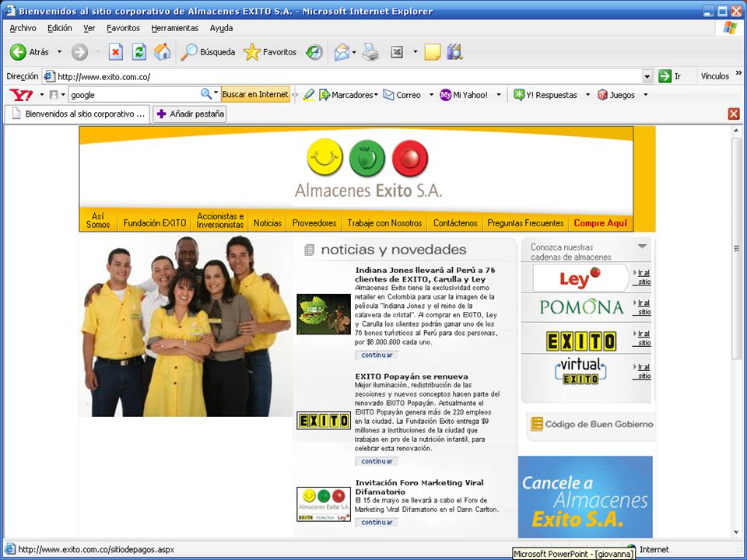Select the Bienvenidos al sitio corporativo tab
Image resolution: width=747 pixels, height=560 pixels.
pyautogui.click(x=78, y=114)
